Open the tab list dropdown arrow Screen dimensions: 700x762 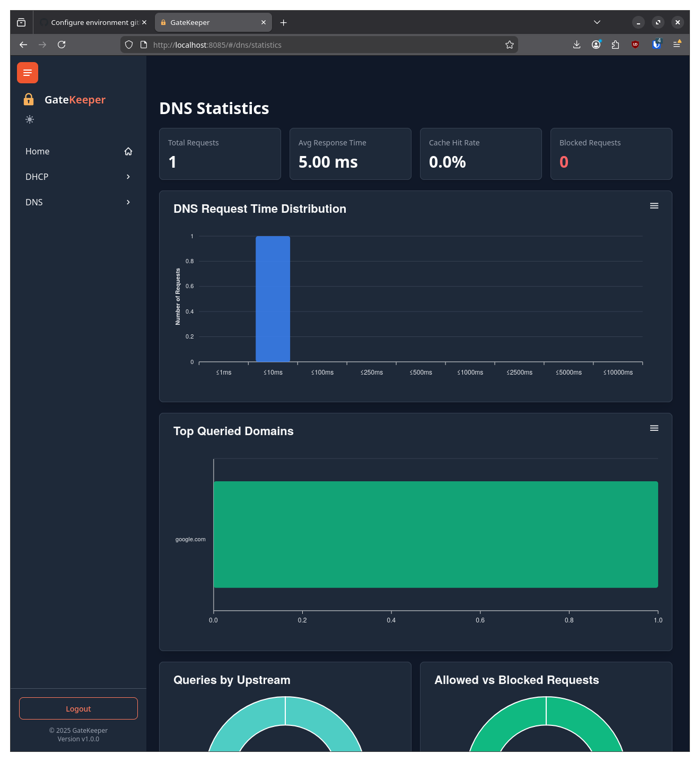point(597,22)
